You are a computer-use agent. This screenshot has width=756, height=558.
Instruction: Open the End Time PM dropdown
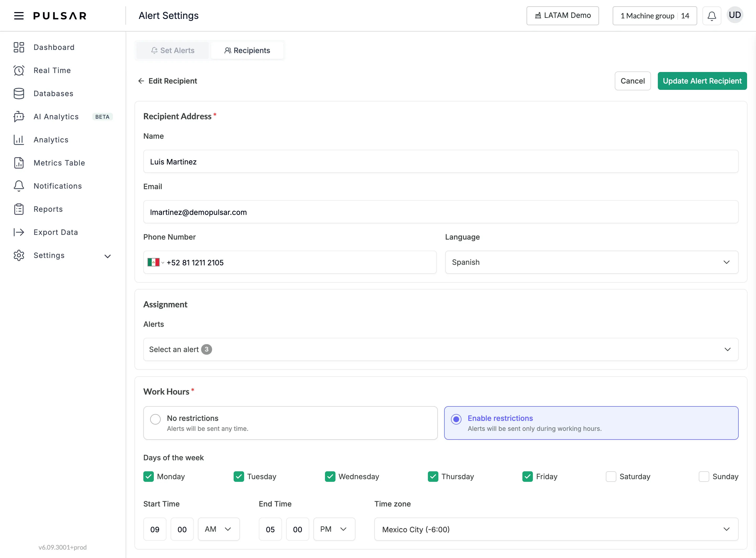pyautogui.click(x=334, y=529)
